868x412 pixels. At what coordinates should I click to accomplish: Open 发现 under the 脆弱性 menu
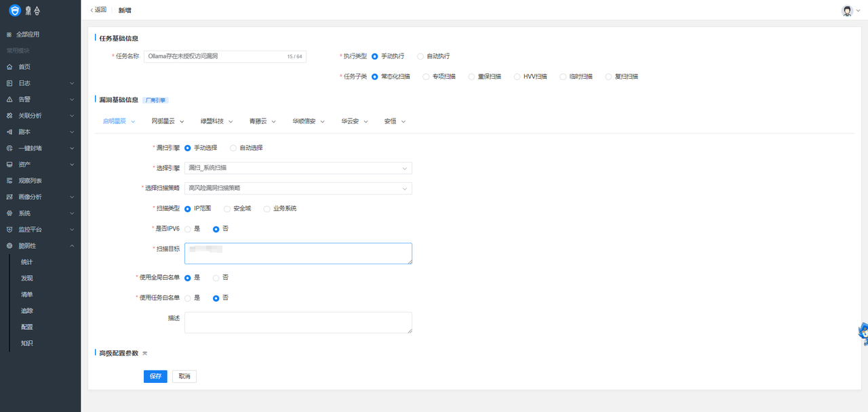coord(27,279)
